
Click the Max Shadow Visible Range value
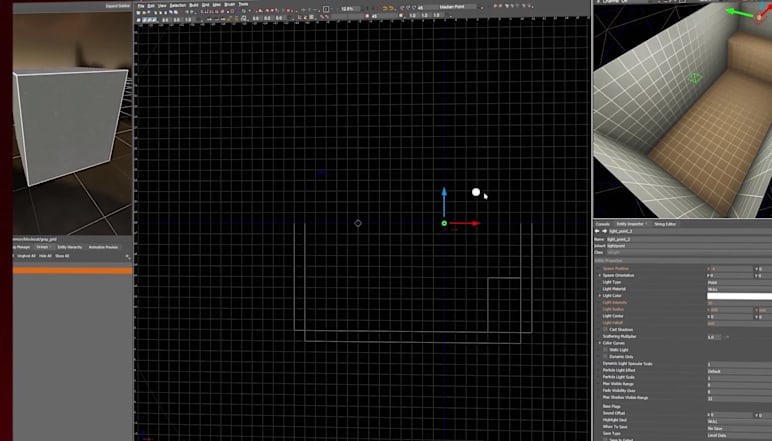click(x=740, y=398)
